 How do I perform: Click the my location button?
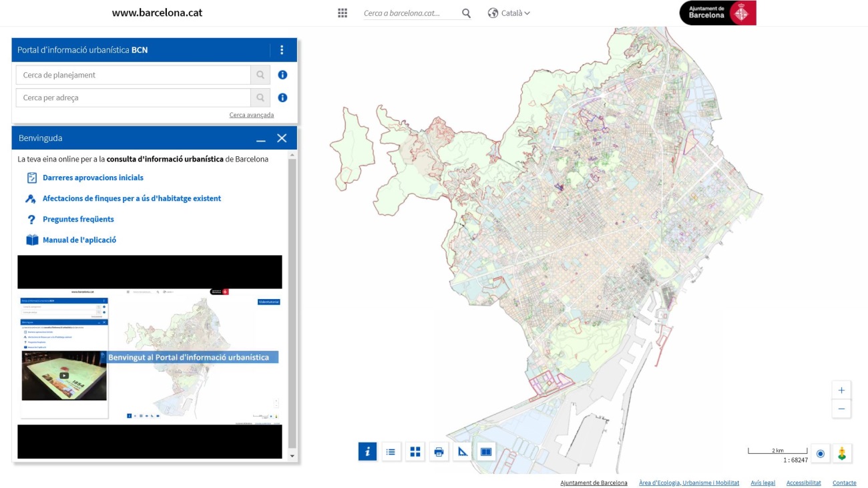821,454
